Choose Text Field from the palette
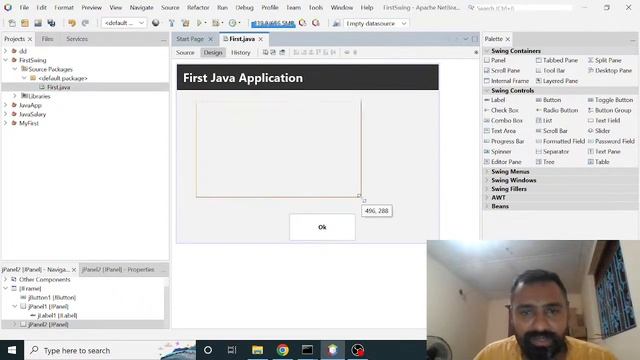Viewport: 640px width, 360px height. point(604,120)
